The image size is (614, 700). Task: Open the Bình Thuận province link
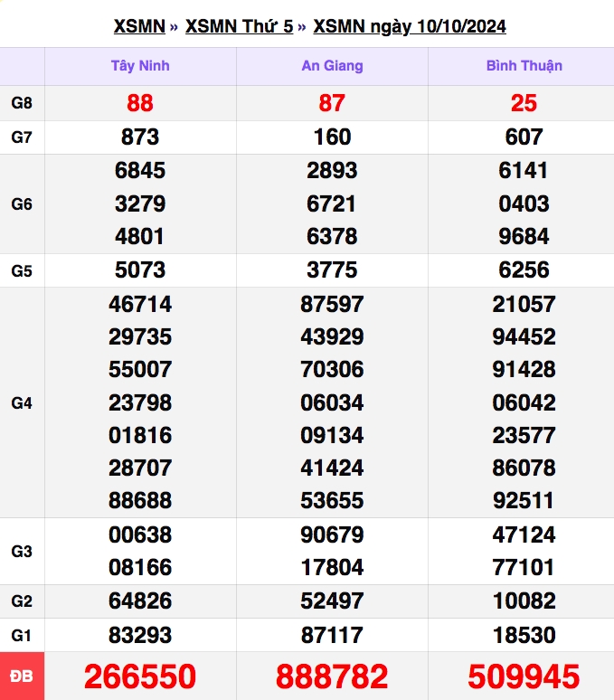524,66
